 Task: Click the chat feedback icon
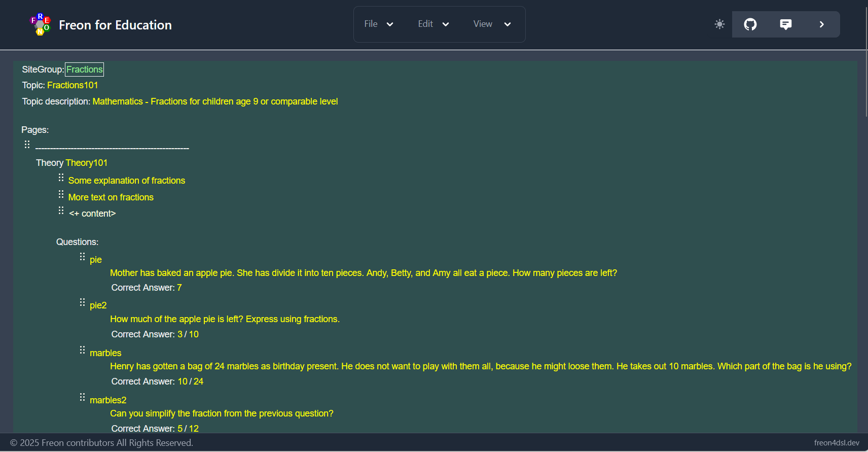coord(785,24)
